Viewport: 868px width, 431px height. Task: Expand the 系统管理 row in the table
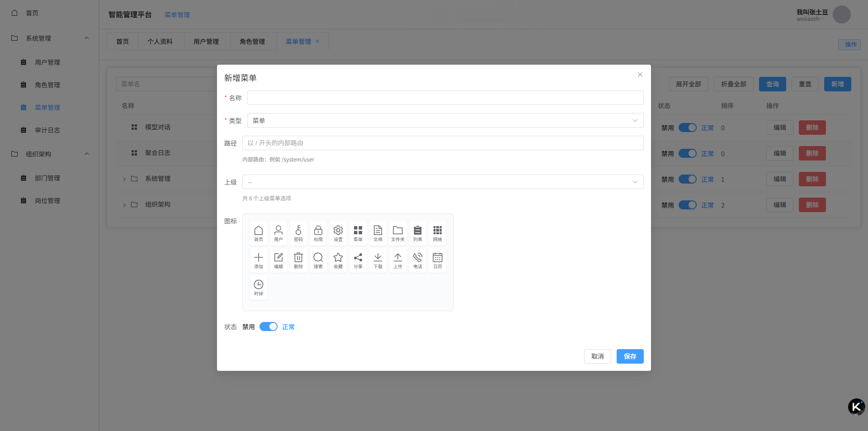124,179
